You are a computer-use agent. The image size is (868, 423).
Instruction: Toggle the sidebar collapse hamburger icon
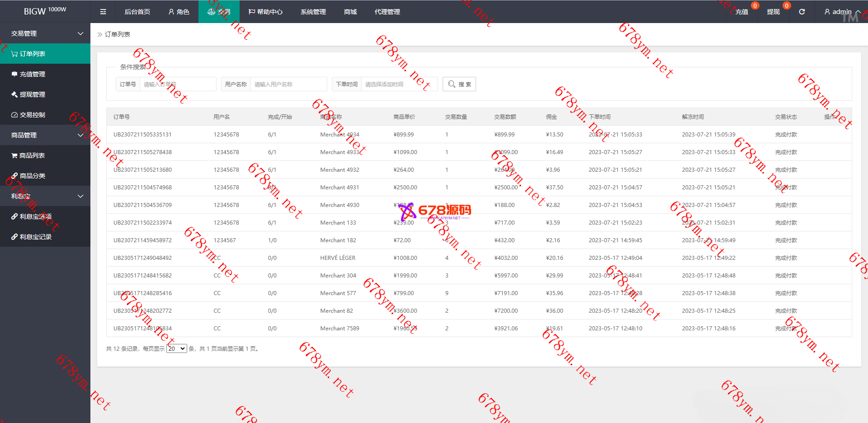(103, 12)
